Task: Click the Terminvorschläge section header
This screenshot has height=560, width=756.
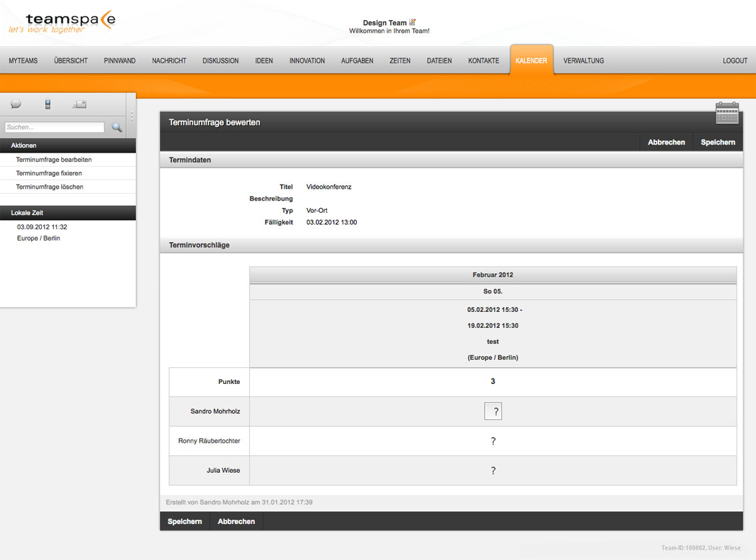Action: (x=451, y=245)
